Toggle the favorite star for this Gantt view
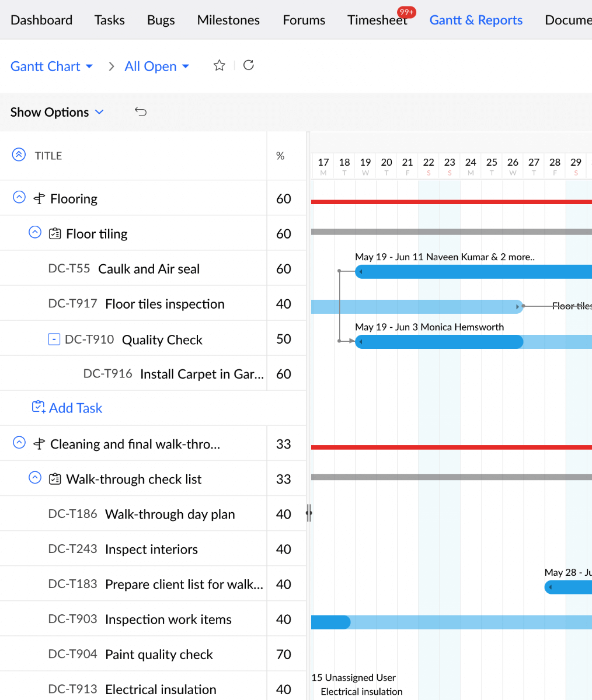This screenshot has width=592, height=700. 219,65
